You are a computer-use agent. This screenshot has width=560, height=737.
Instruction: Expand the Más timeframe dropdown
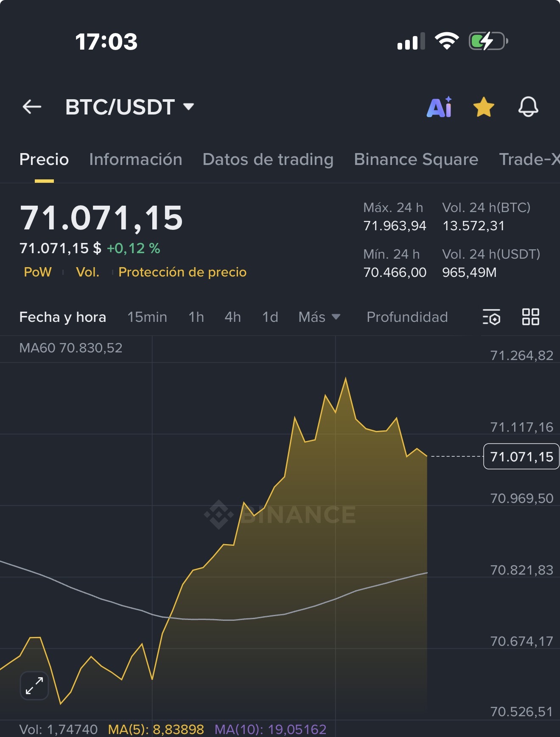point(319,317)
